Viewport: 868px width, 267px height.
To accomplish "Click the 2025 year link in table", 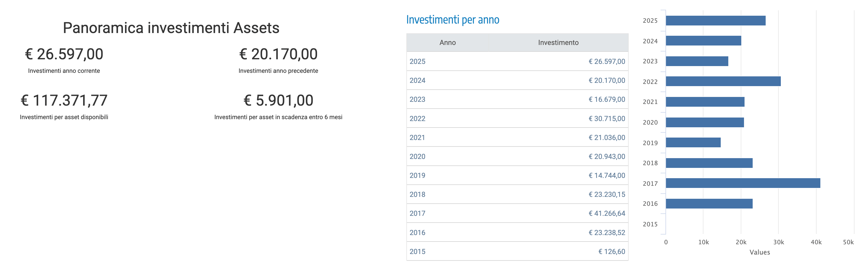I will [x=417, y=61].
